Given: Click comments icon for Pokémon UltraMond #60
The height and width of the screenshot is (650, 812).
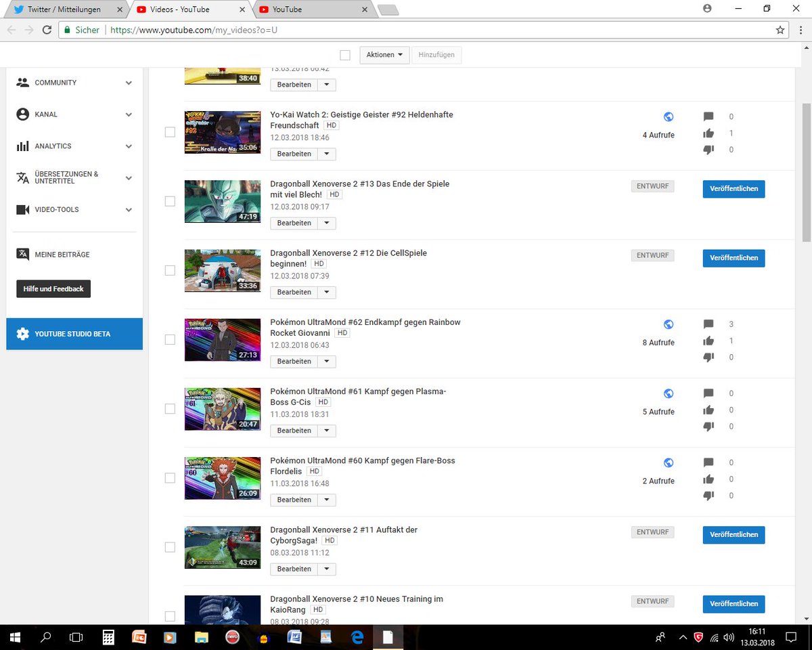Looking at the screenshot, I should pos(708,462).
